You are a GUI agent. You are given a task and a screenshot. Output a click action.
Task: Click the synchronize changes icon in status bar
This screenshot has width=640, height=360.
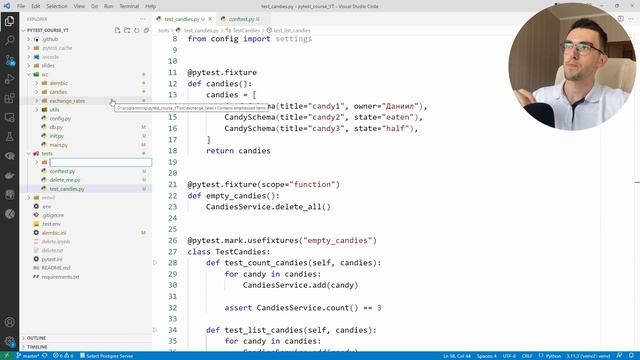[45, 356]
